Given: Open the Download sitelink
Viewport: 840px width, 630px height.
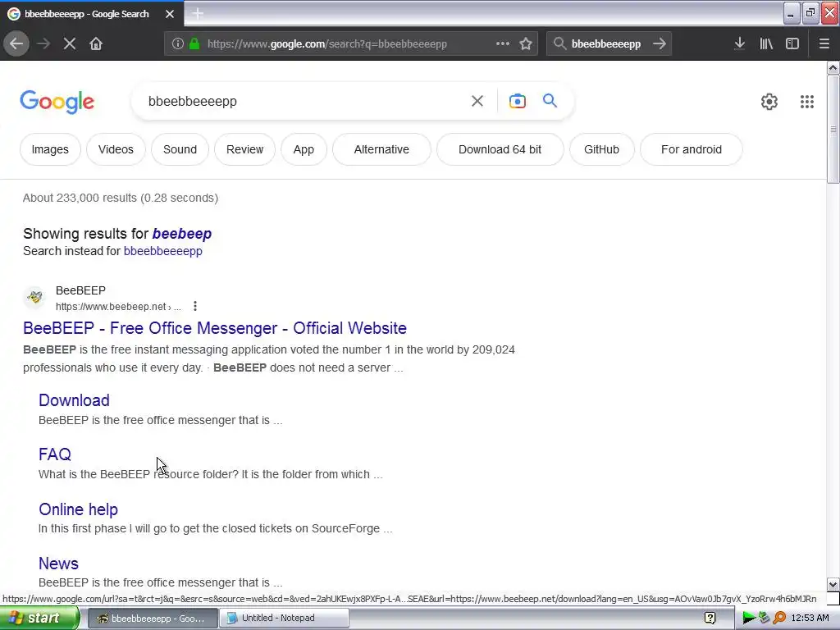Looking at the screenshot, I should (74, 400).
